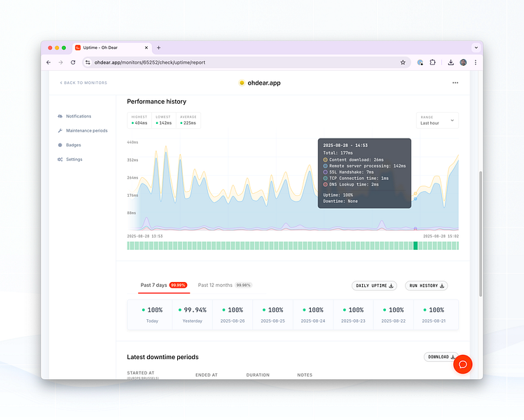Close the Uptime - Oh Dear tab
This screenshot has height=420, width=524.
[146, 48]
